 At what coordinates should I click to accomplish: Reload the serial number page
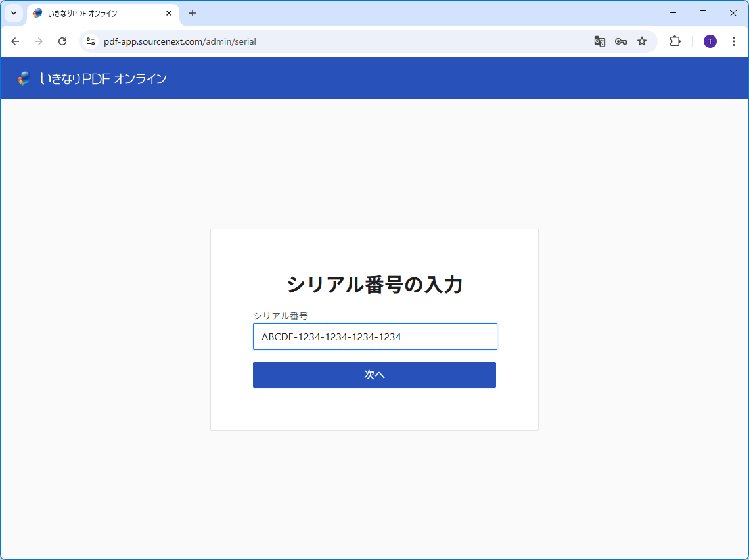(62, 41)
